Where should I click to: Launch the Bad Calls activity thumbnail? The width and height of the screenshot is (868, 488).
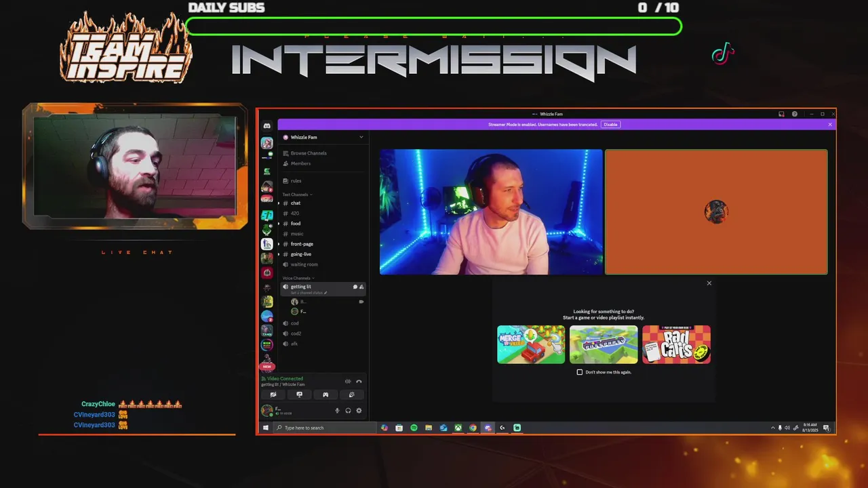(676, 344)
